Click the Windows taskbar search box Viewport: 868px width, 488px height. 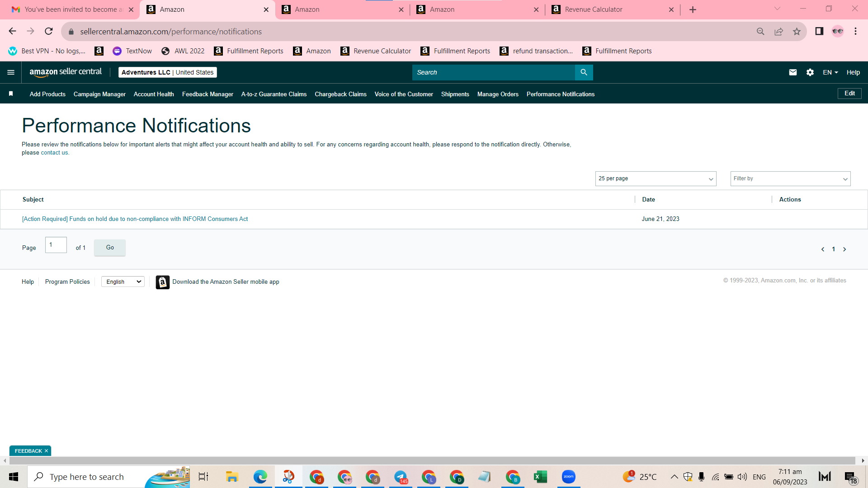pyautogui.click(x=108, y=477)
